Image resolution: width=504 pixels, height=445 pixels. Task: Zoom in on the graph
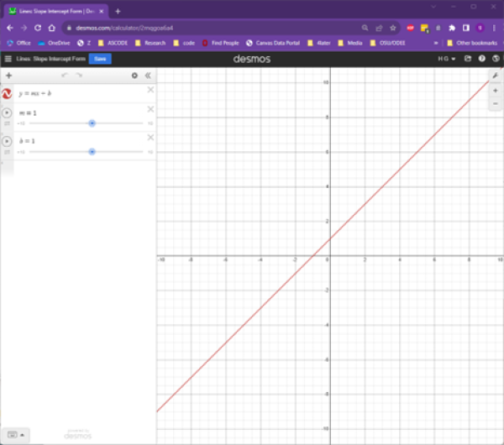[496, 91]
